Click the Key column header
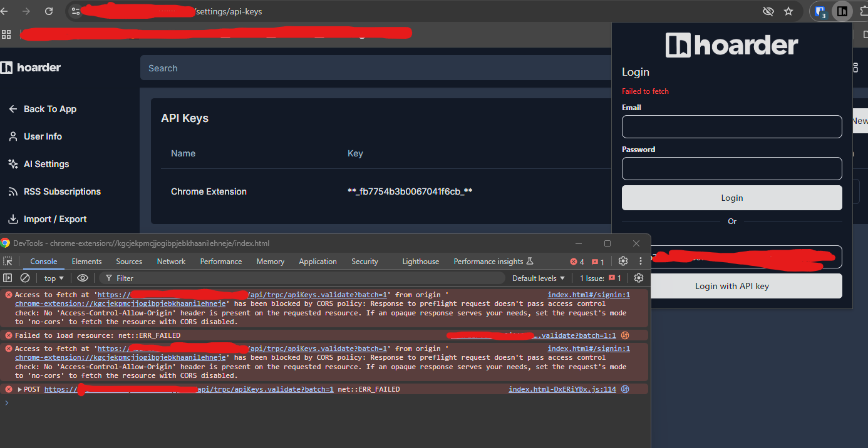868x448 pixels. (355, 153)
